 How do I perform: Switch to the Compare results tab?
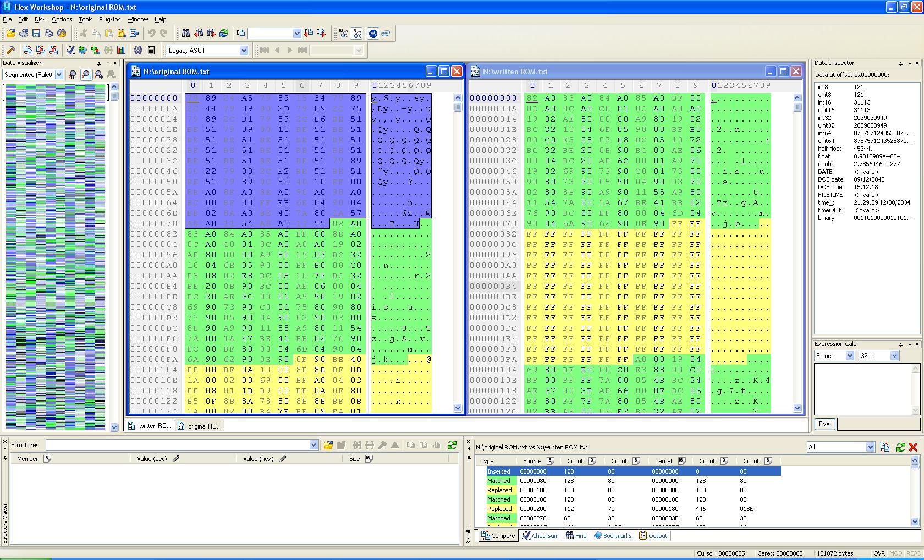tap(498, 536)
